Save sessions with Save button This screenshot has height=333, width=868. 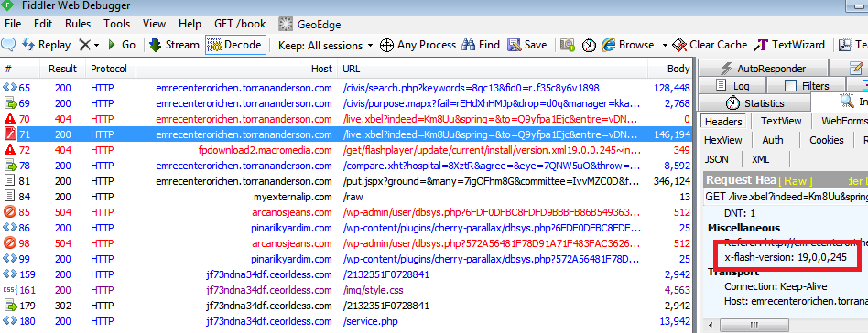(x=527, y=45)
